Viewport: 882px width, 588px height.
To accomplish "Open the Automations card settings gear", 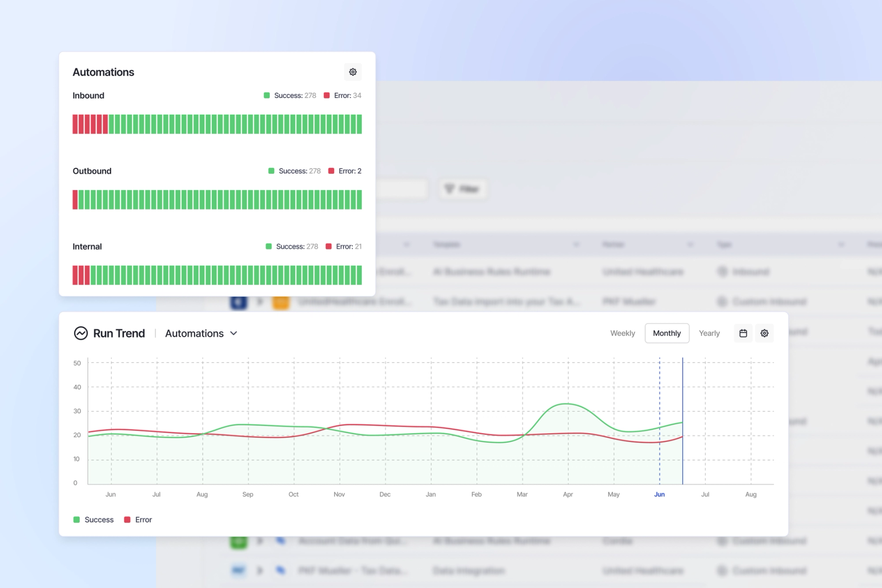I will (353, 72).
